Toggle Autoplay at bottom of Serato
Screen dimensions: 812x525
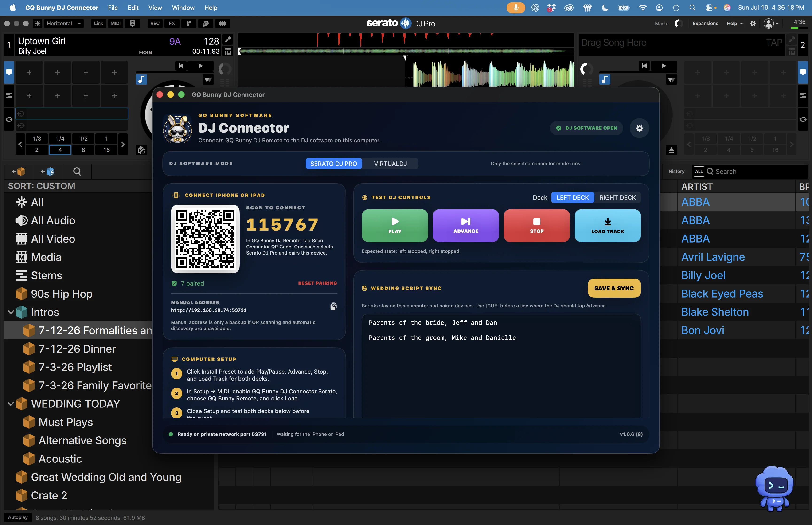18,517
